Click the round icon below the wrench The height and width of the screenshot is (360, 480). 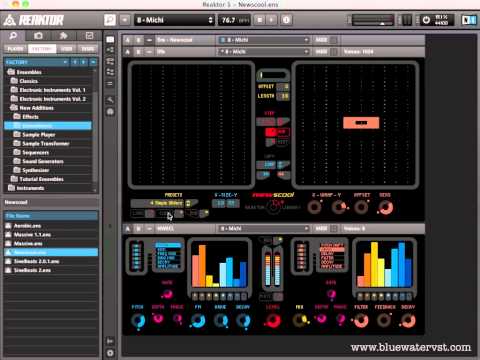(x=110, y=112)
